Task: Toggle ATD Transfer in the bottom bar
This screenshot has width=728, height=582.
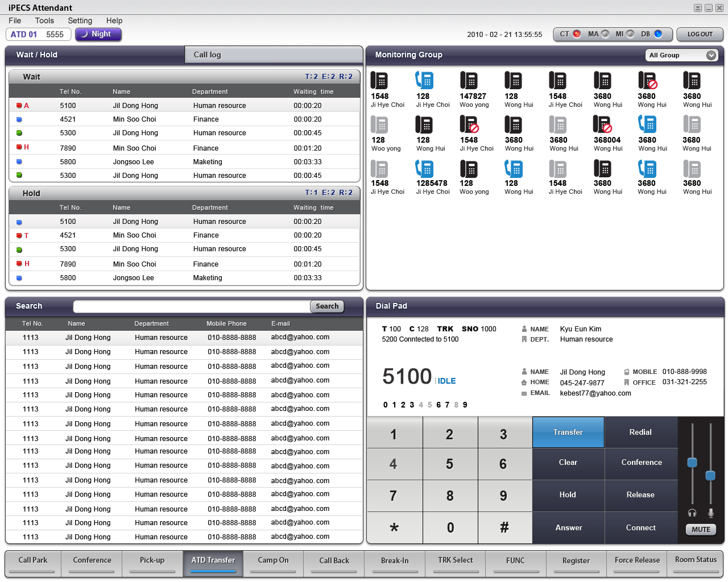Action: pos(213,561)
